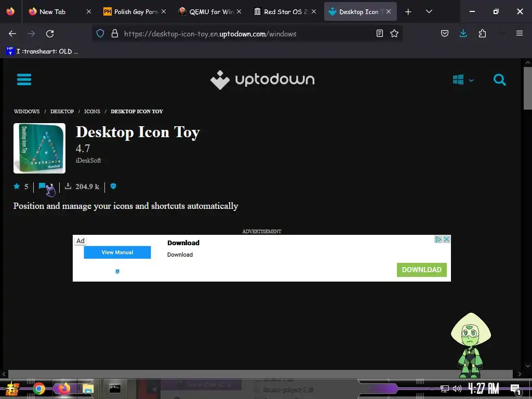This screenshot has width=532, height=399.
Task: Click the horizontal scrollbar at page bottom
Action: [x=260, y=374]
